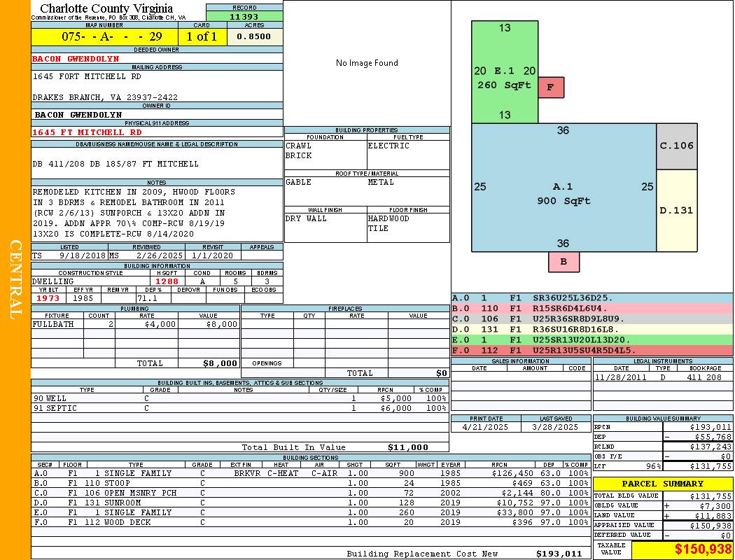The image size is (735, 560).
Task: Click the H SQFT value 1288
Action: tap(167, 281)
